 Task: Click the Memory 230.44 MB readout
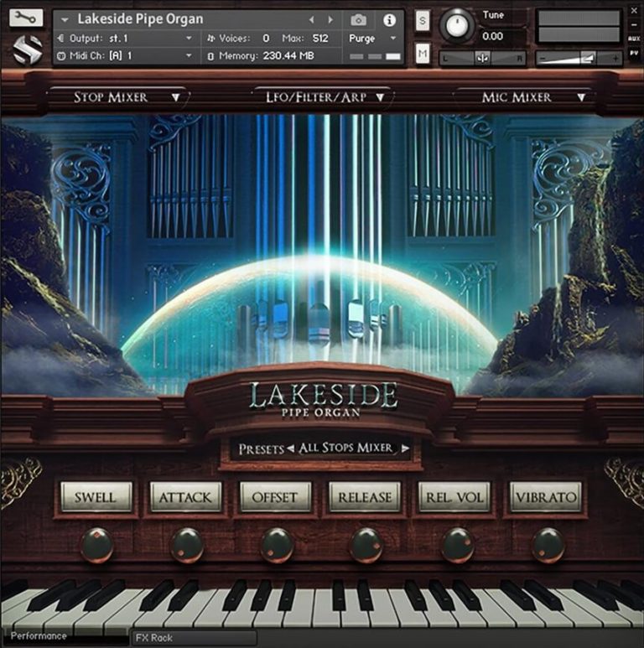[266, 55]
